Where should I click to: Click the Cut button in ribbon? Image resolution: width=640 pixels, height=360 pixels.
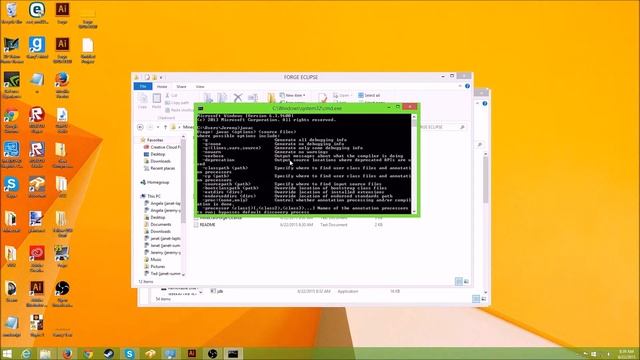[171, 95]
